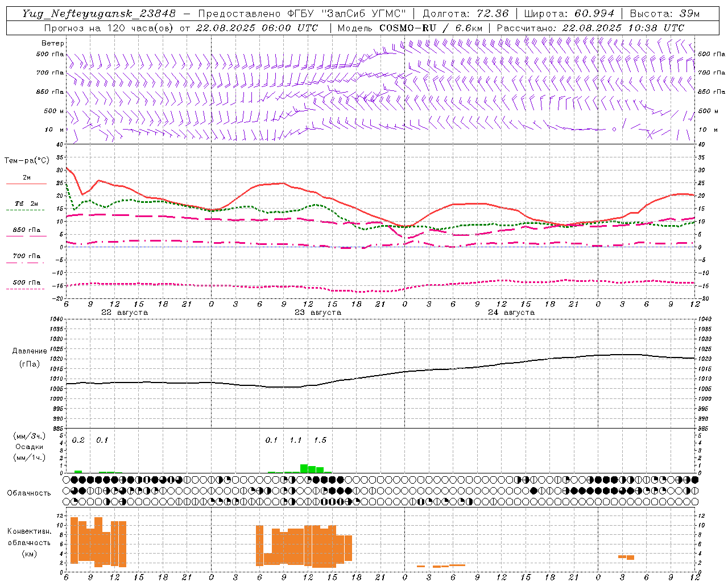728x582 pixels.
Task: Click the (гПа) unit under Давление
Action: click(x=29, y=364)
